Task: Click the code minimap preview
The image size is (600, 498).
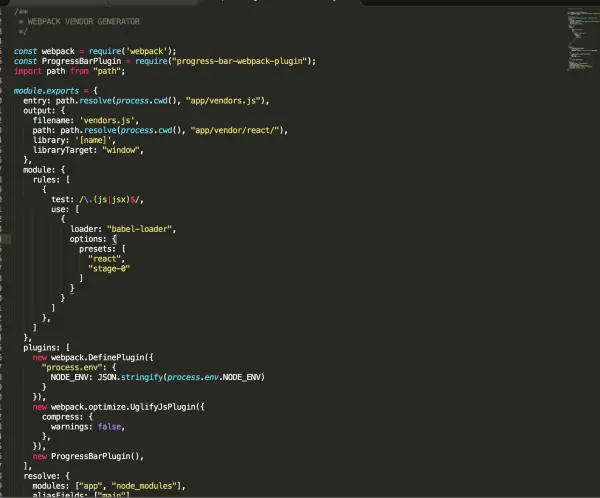Action: click(x=582, y=39)
